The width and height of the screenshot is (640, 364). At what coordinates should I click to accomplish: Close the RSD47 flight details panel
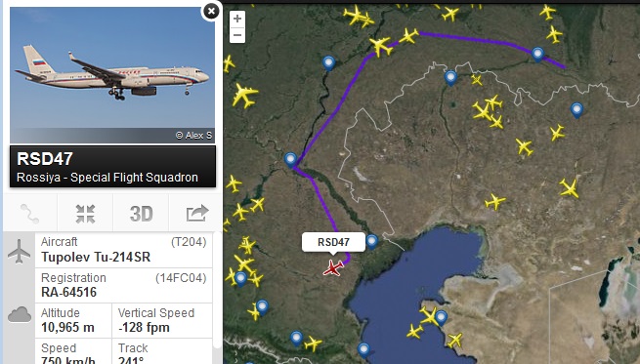211,11
